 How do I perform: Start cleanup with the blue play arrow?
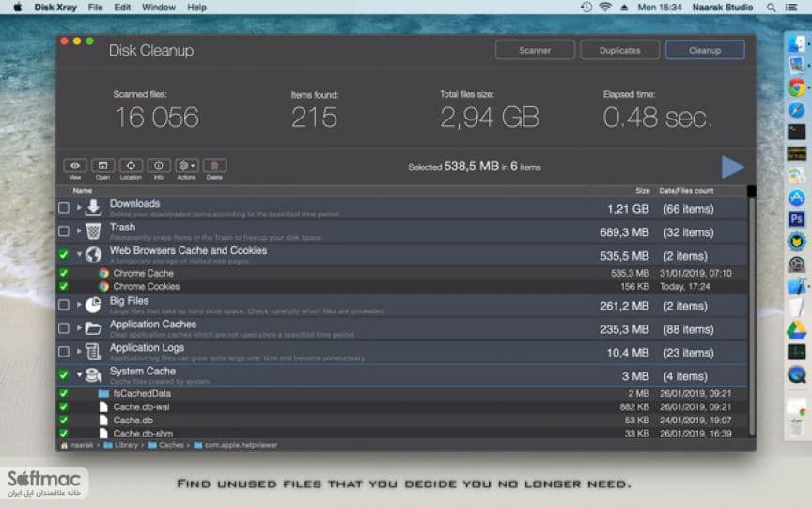click(x=733, y=167)
